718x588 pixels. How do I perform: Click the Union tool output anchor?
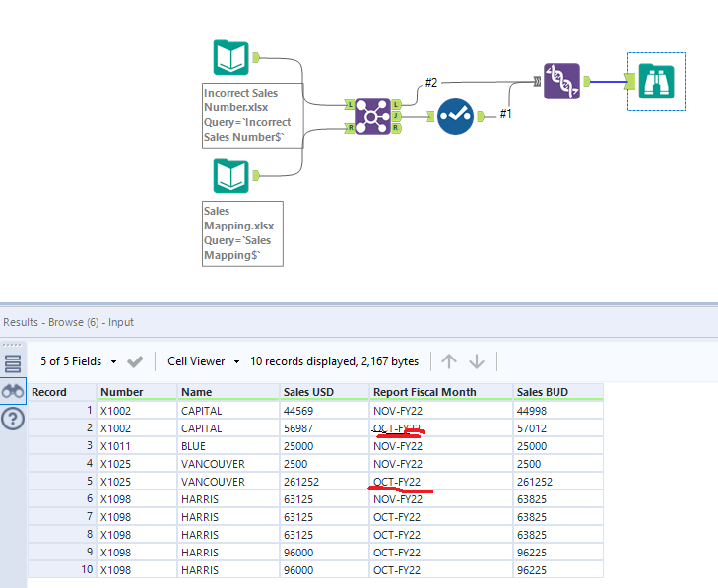point(587,82)
